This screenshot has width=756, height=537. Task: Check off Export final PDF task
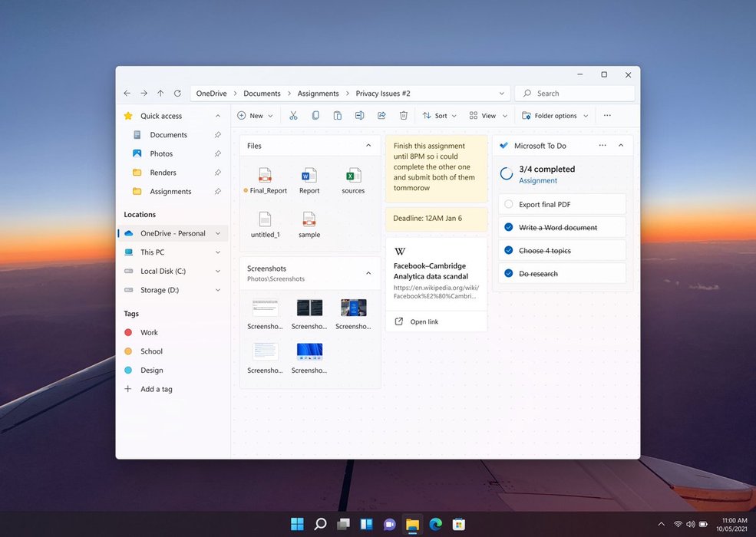click(x=508, y=205)
